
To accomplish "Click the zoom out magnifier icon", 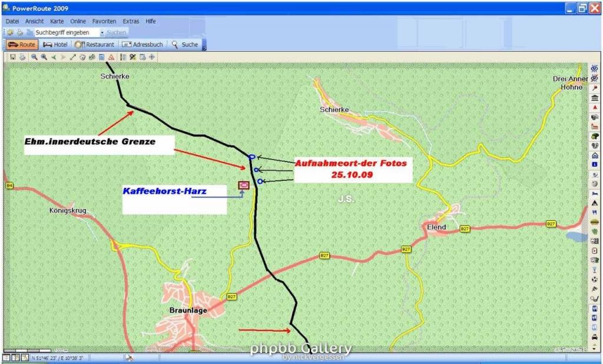I will (34, 57).
